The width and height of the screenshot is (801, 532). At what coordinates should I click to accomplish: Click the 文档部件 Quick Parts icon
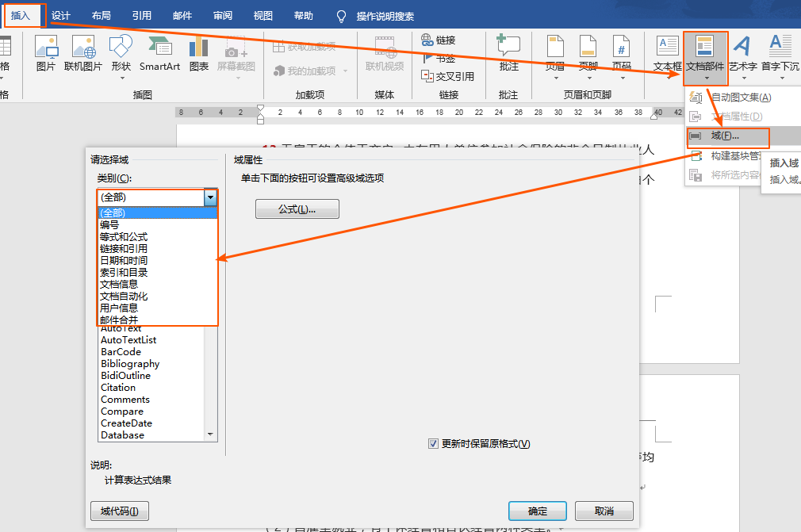pos(705,53)
